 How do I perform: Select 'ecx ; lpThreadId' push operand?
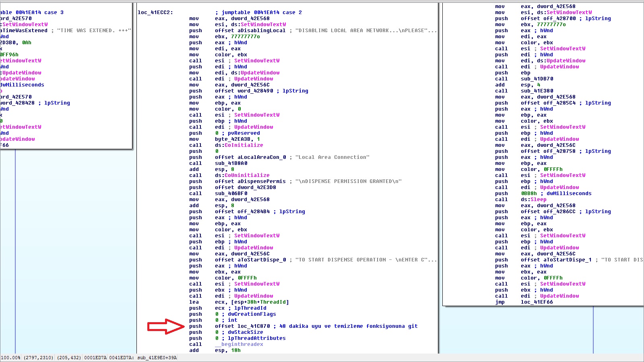[241, 308]
